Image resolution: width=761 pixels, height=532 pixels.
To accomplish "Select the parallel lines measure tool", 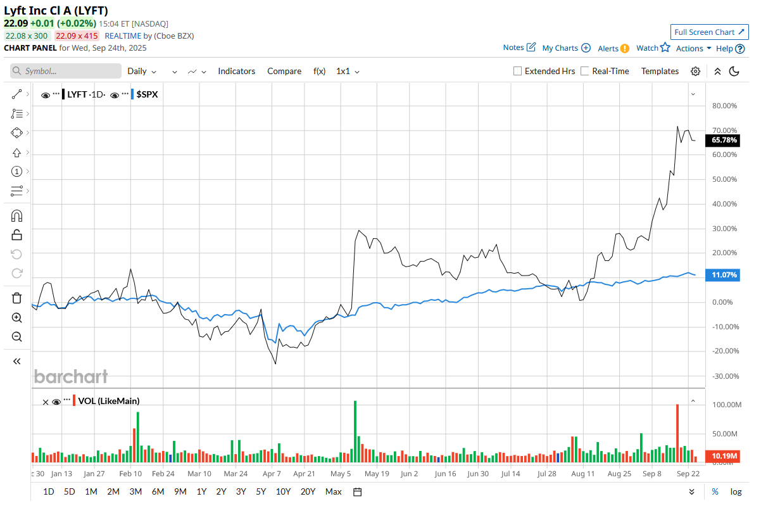I will pos(17,191).
